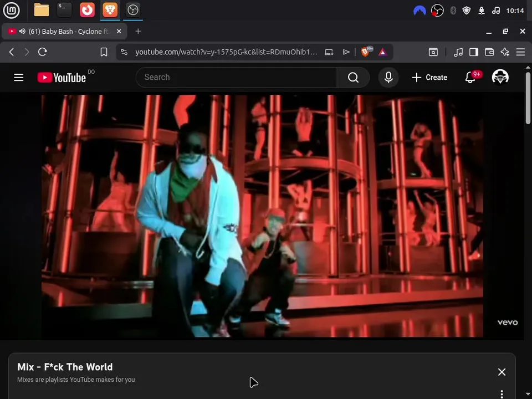Open the Linux Mint start menu
The height and width of the screenshot is (399, 532).
[x=11, y=10]
